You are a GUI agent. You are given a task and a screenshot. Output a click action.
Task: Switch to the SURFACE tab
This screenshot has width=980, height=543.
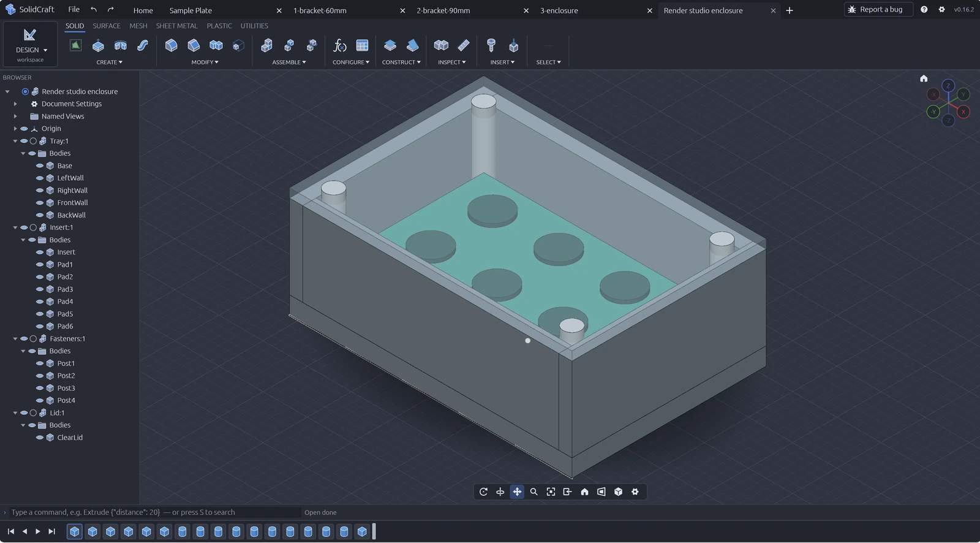(x=107, y=26)
